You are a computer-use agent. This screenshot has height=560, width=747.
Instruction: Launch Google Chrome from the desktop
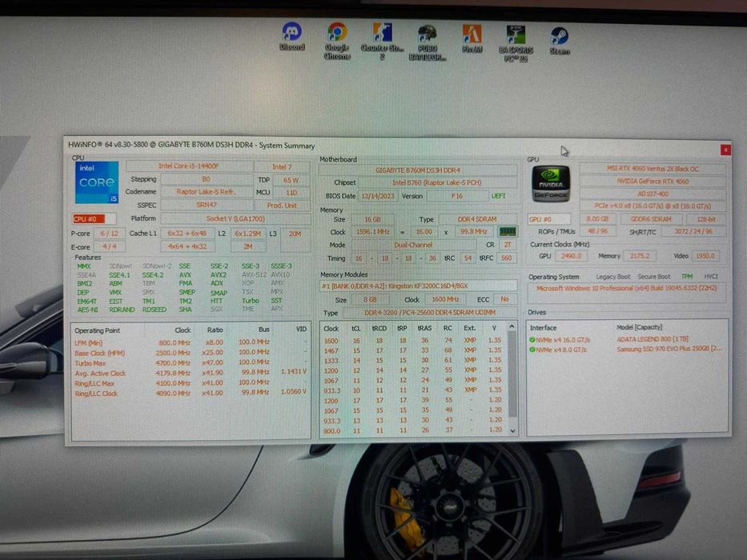click(x=337, y=41)
